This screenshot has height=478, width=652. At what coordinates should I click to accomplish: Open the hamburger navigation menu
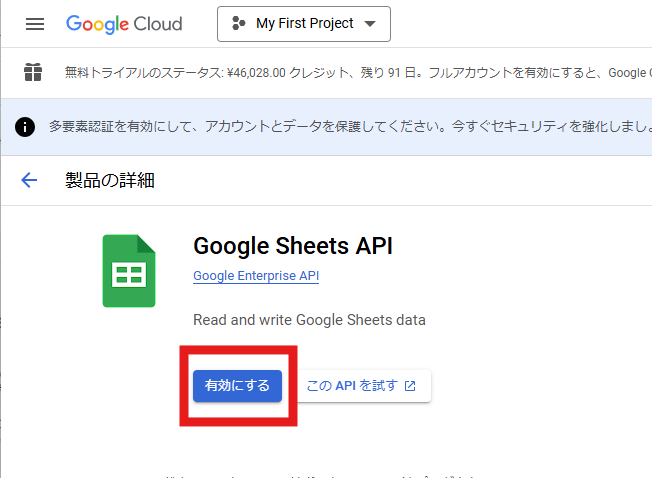(x=35, y=24)
